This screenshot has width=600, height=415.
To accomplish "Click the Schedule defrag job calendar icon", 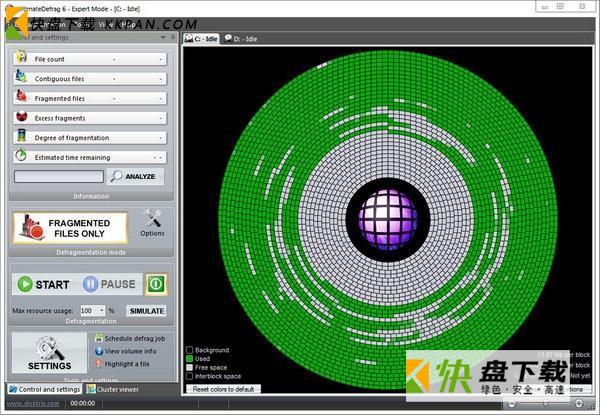I will click(x=99, y=338).
